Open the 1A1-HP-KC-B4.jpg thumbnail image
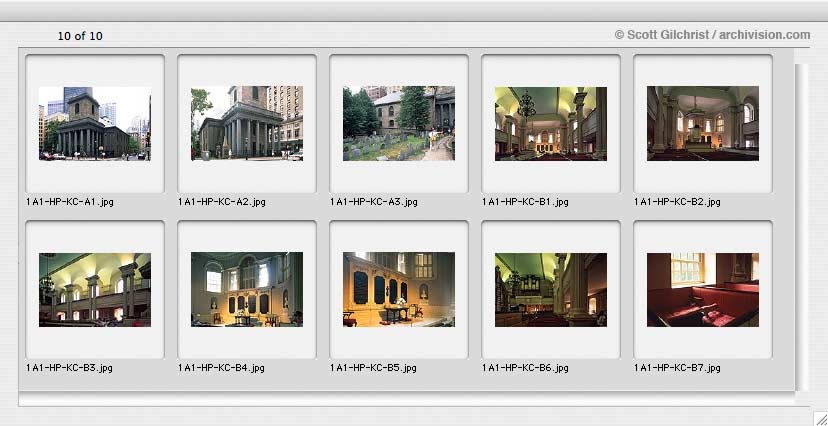This screenshot has height=426, width=828. point(247,289)
